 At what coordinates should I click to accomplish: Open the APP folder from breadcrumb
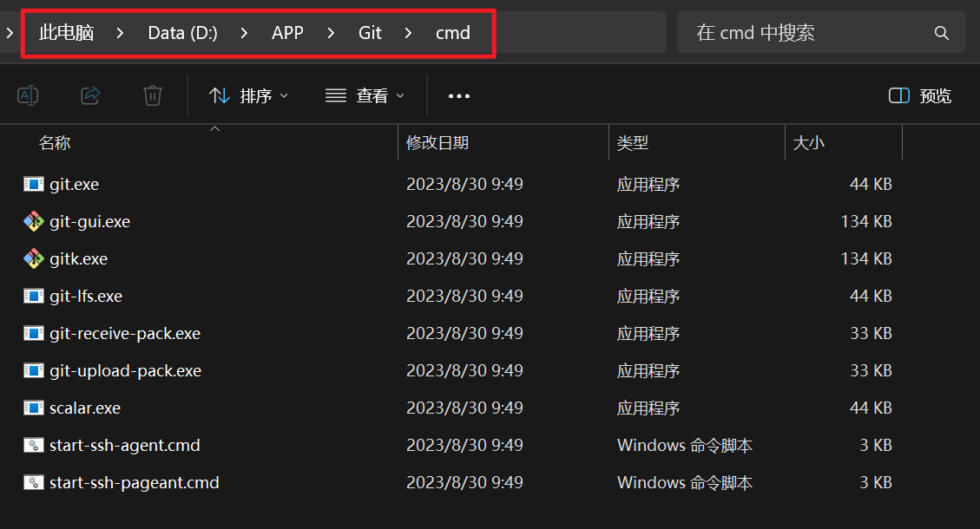click(287, 32)
